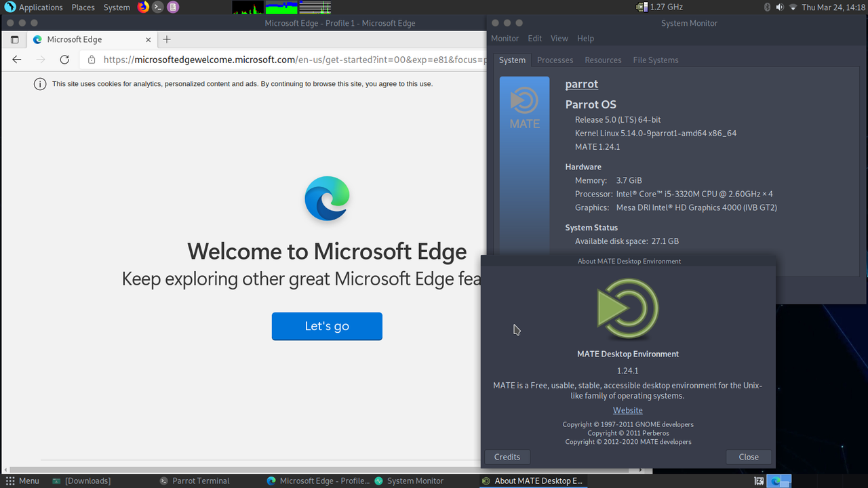The image size is (868, 488).
Task: Click the Parrot logo beside Applications
Action: 9,7
